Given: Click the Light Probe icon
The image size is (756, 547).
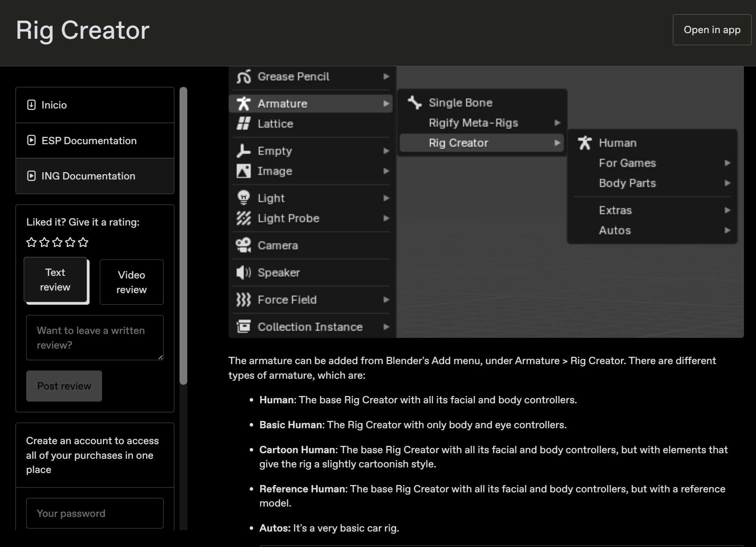Looking at the screenshot, I should tap(244, 218).
